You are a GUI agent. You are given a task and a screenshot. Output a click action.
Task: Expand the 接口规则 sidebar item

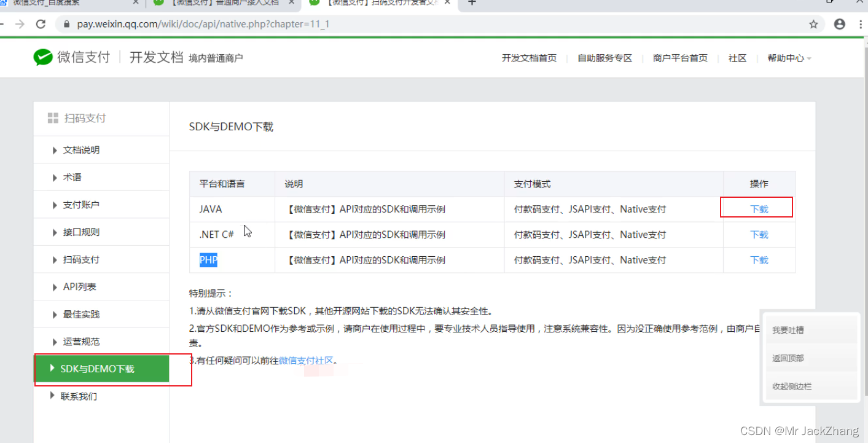tap(101, 232)
